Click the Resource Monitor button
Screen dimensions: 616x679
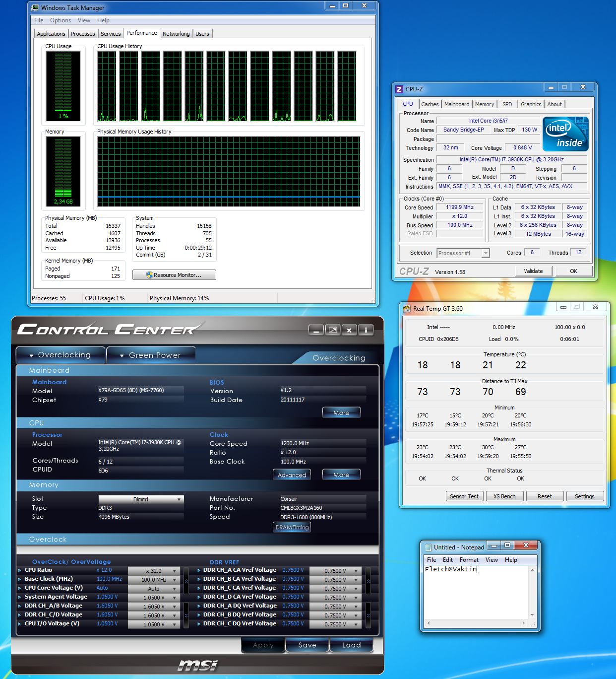pyautogui.click(x=174, y=275)
